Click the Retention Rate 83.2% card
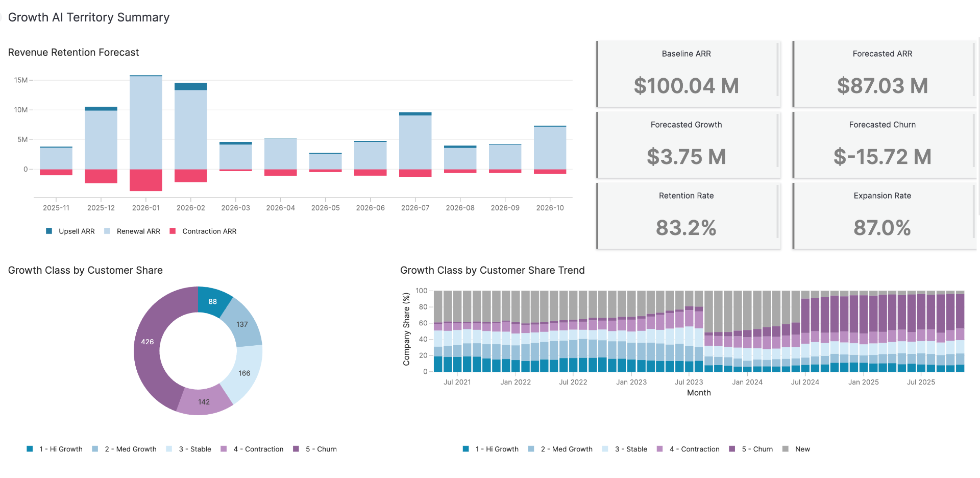 (x=687, y=216)
